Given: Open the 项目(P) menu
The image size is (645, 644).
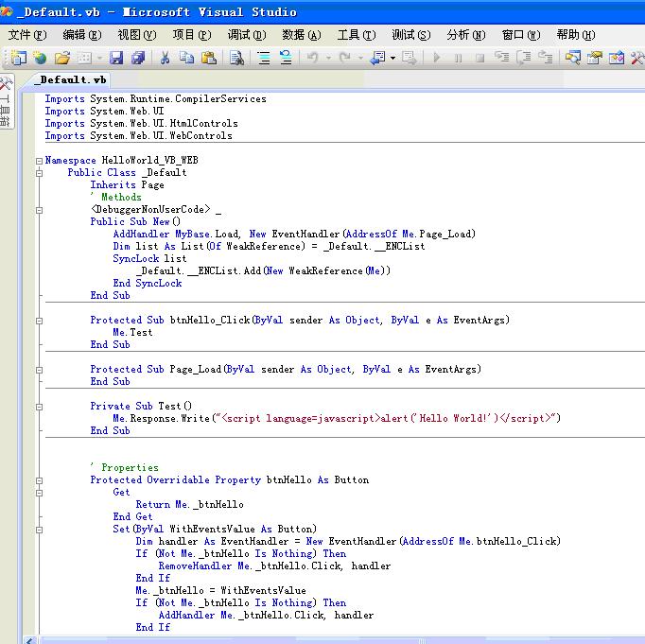Looking at the screenshot, I should click(192, 35).
